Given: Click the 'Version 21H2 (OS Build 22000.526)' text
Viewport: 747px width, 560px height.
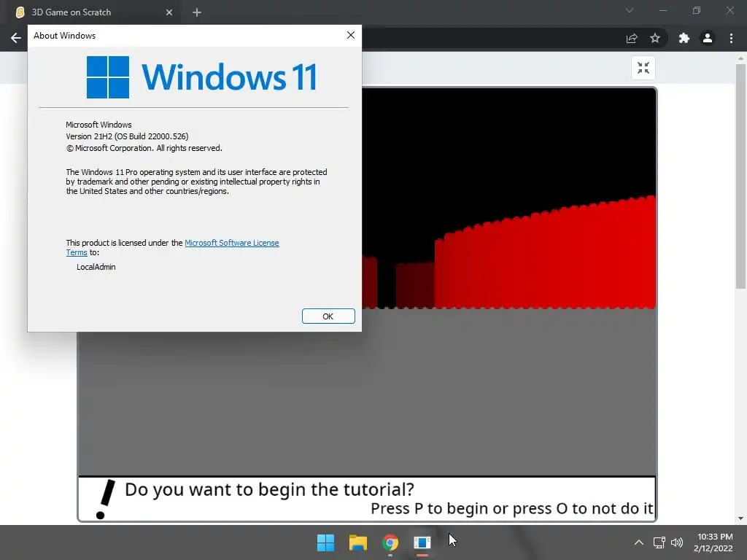Looking at the screenshot, I should 127,136.
